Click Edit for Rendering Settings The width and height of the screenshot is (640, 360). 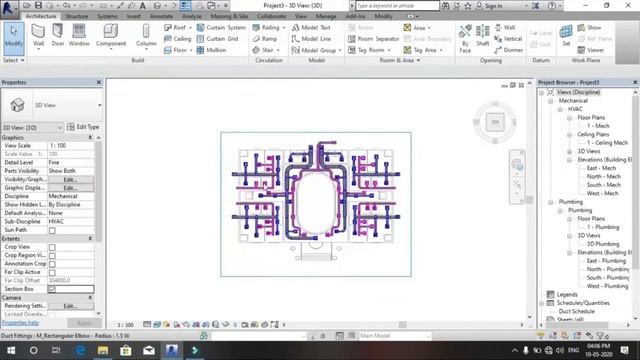tap(70, 306)
